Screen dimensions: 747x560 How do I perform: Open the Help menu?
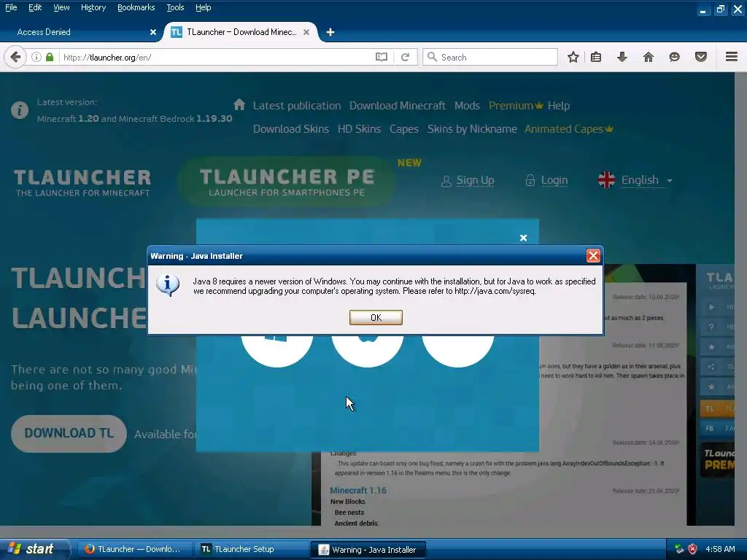pyautogui.click(x=203, y=7)
